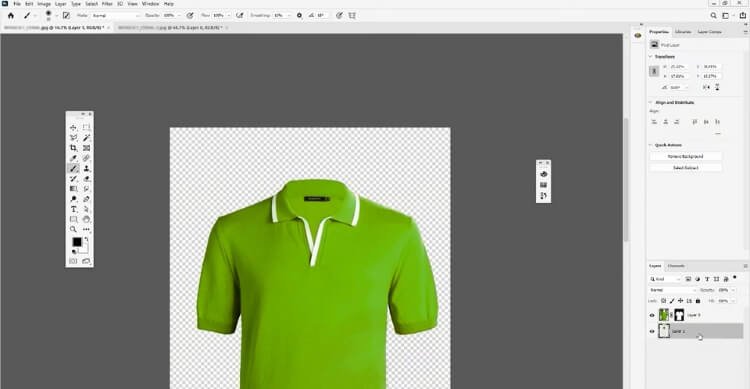Click the swap foreground and background colors arrow
This screenshot has width=750, height=389.
87,239
